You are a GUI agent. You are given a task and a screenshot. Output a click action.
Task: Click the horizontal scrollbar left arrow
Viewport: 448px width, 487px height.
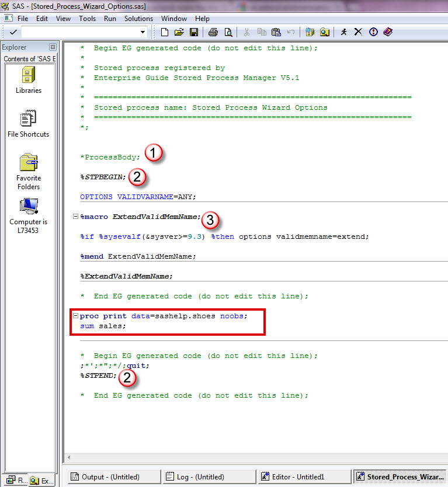[69, 457]
